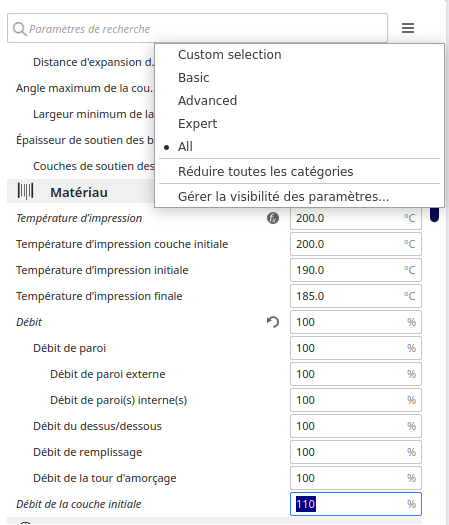Click the Débit percentage field
Screen dimensions: 449x525
point(356,322)
